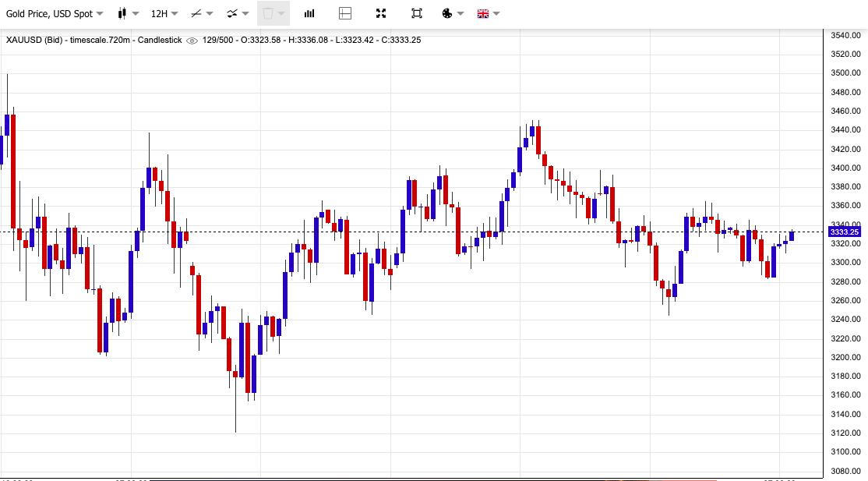Expand the chart type dropdown arrow
The height and width of the screenshot is (481, 868).
tap(136, 14)
